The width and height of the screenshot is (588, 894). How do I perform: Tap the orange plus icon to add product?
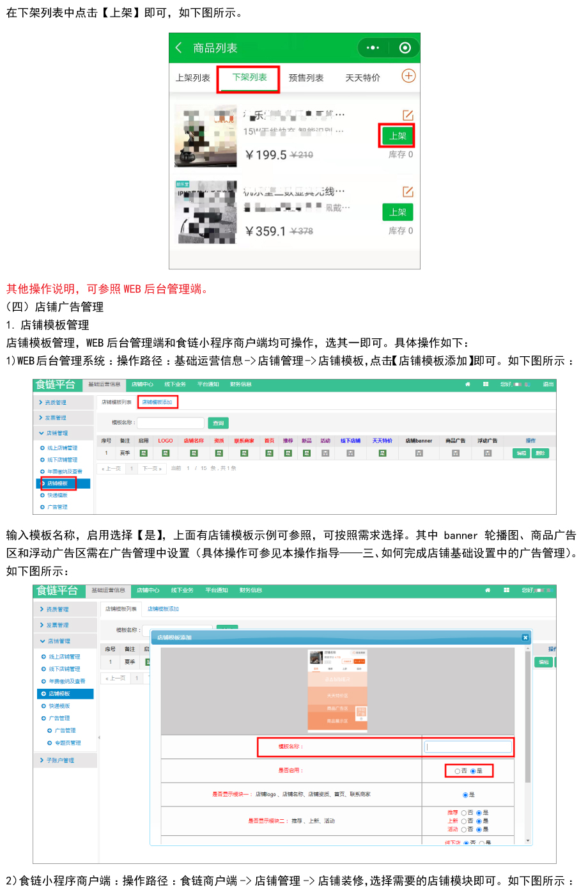pos(408,76)
